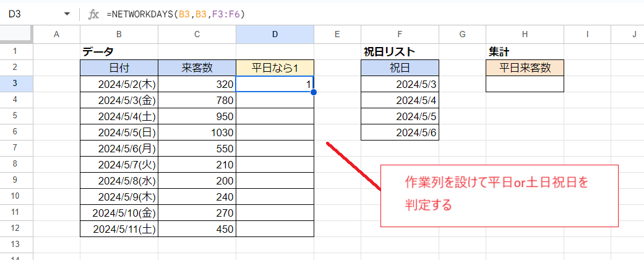The width and height of the screenshot is (644, 260).
Task: Select row 7 header
Action: coord(17,149)
